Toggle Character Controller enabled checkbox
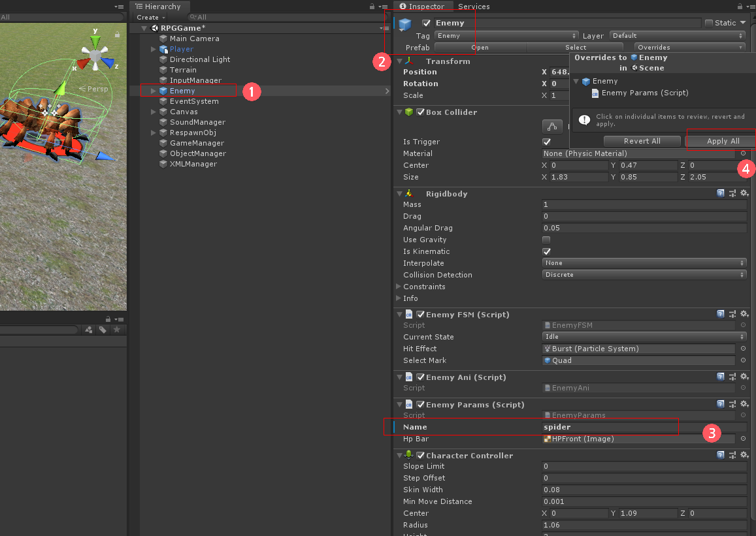 420,456
